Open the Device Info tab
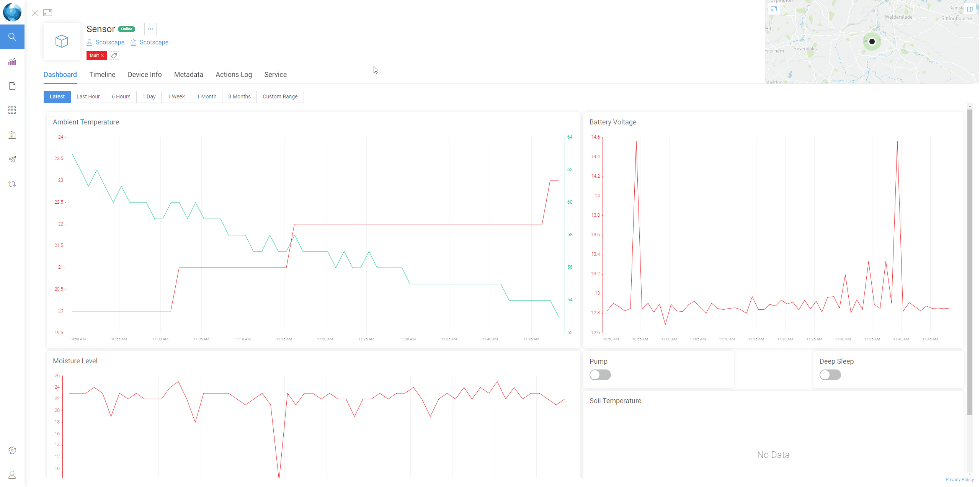Screen dimensions: 980x487 [144, 74]
